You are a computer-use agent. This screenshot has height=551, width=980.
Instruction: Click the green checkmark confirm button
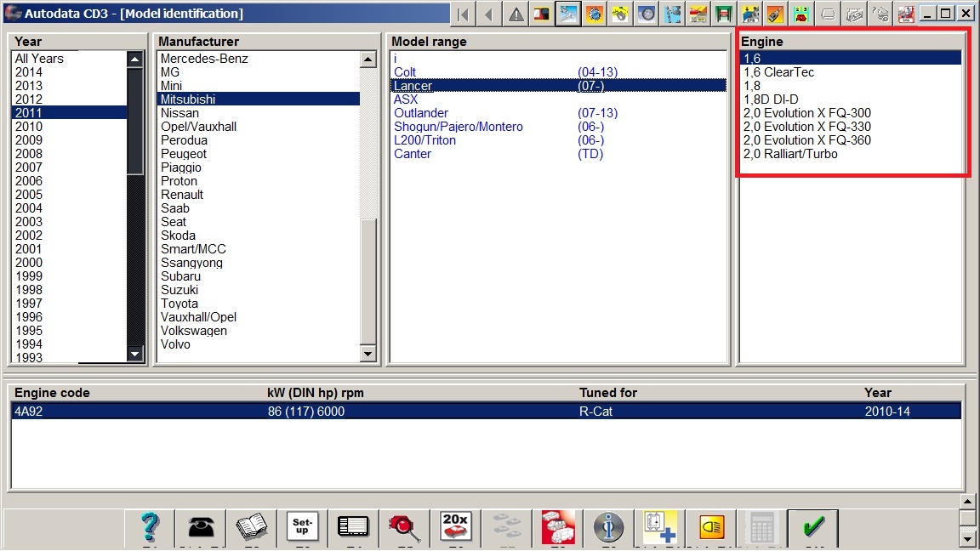pos(812,528)
